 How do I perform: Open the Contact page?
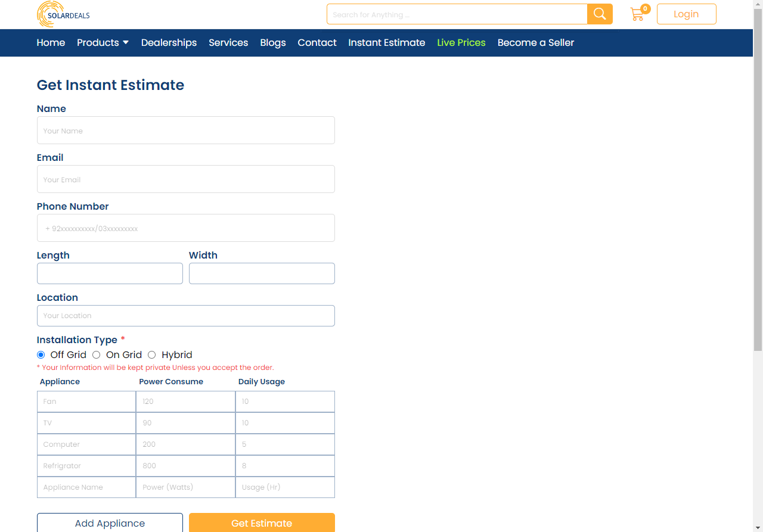pos(317,43)
